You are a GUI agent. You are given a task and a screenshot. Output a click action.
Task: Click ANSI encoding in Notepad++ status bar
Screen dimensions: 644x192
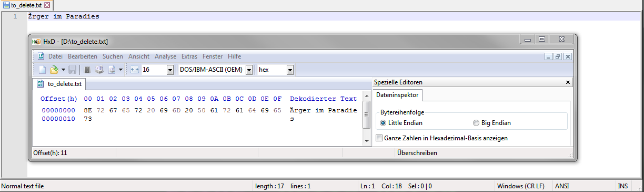pyautogui.click(x=562, y=186)
